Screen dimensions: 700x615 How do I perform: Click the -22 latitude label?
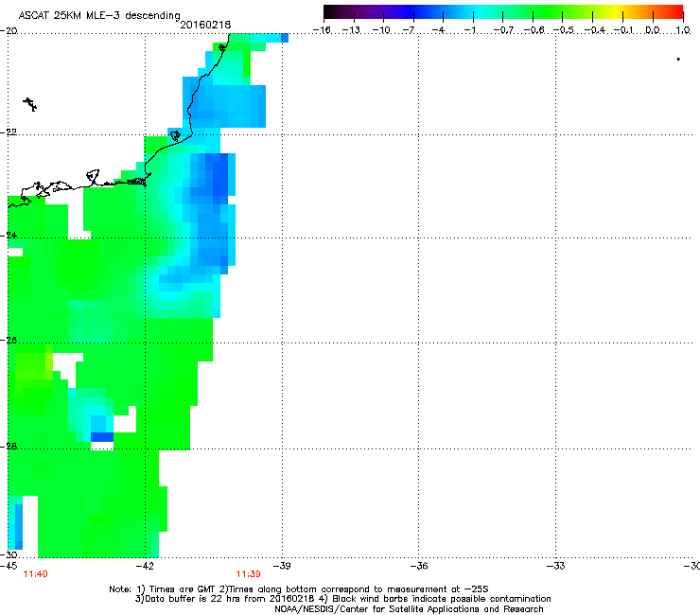click(9, 132)
